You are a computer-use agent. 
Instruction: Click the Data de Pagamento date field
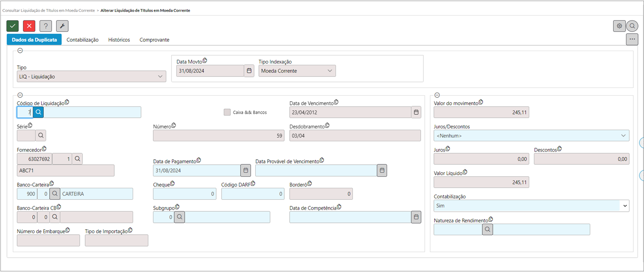click(197, 171)
